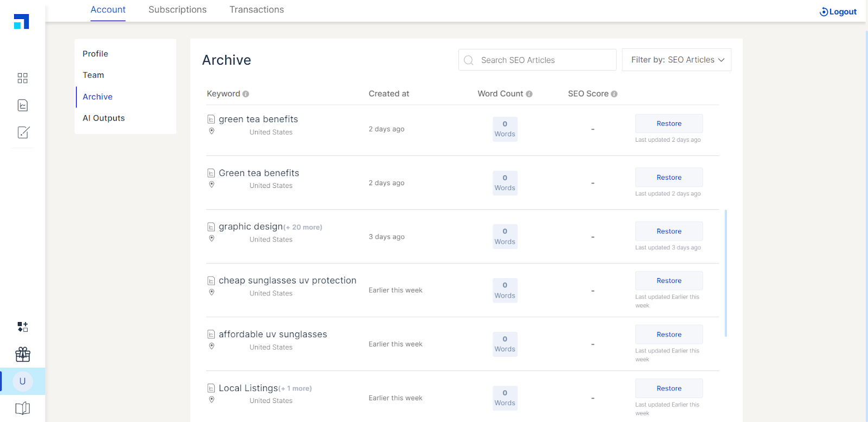The height and width of the screenshot is (422, 868).
Task: Click the SEO report chart sidebar icon
Action: [x=22, y=105]
